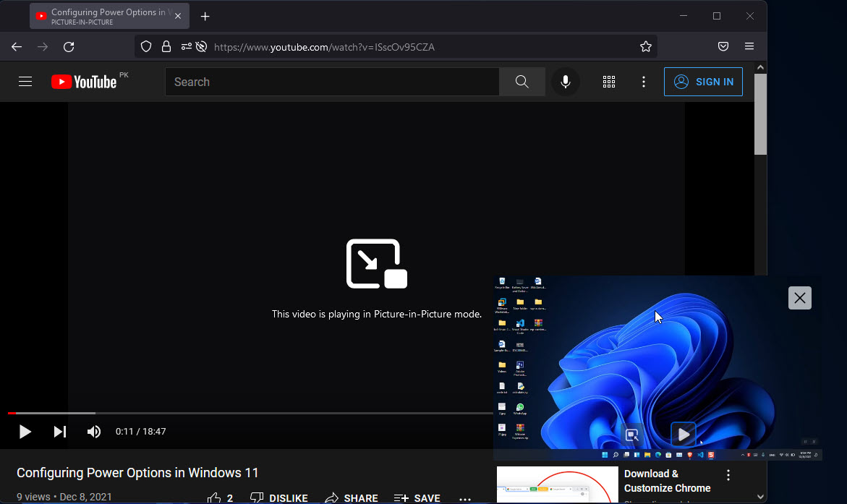
Task: Click the SAVE to playlist button
Action: [417, 497]
